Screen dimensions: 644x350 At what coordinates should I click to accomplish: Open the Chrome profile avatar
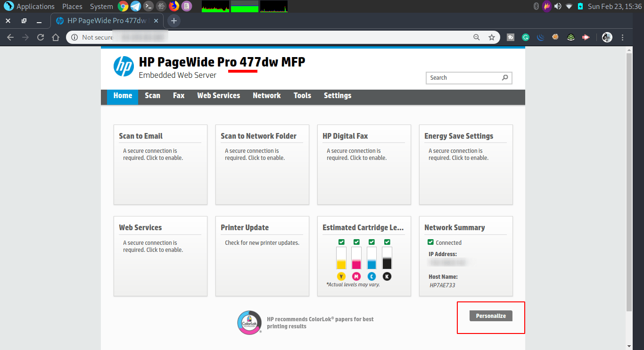(x=607, y=37)
